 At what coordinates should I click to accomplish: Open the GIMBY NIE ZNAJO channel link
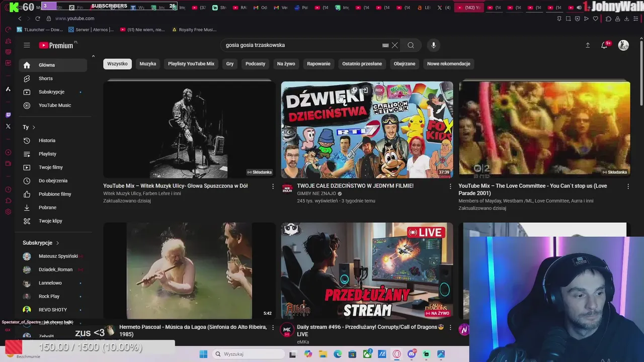click(316, 194)
